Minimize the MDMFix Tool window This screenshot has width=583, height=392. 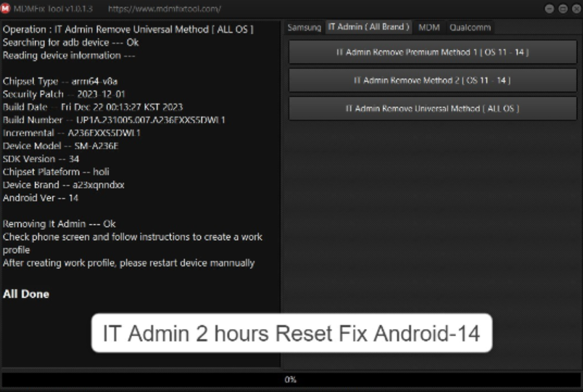[x=549, y=9]
